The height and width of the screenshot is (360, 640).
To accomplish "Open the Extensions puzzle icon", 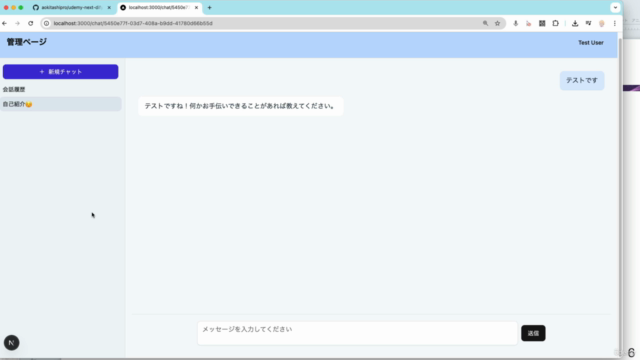I will tap(556, 23).
